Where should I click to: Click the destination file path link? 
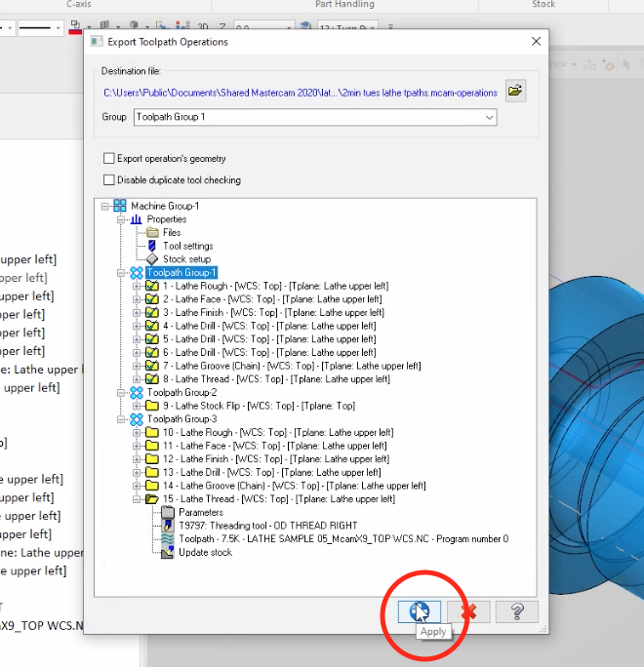click(x=301, y=93)
